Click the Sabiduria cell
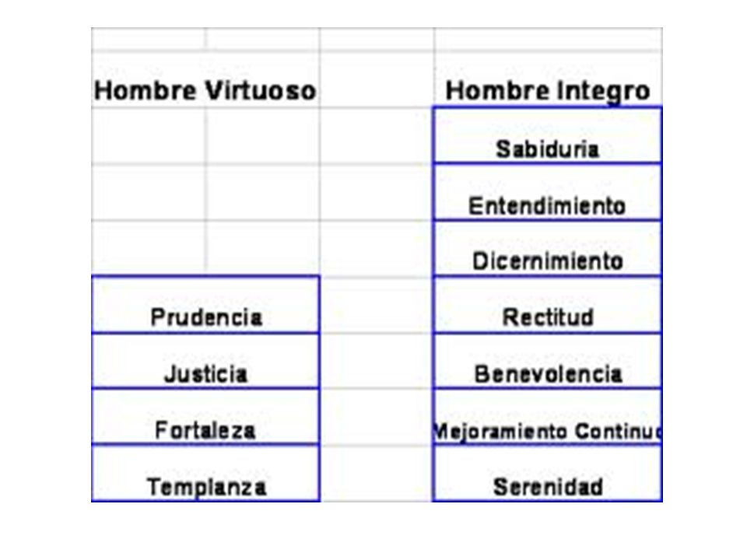Screen dimensions: 747x560 [x=548, y=135]
